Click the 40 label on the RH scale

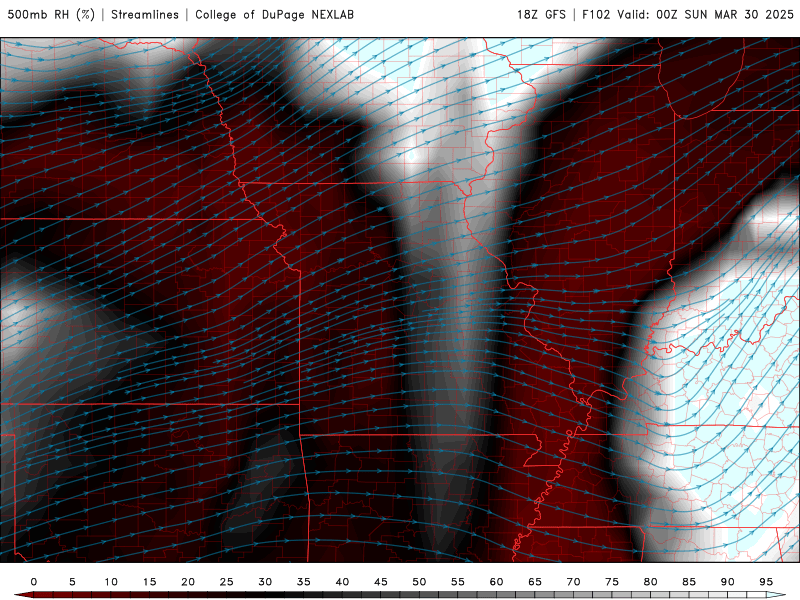pyautogui.click(x=342, y=582)
